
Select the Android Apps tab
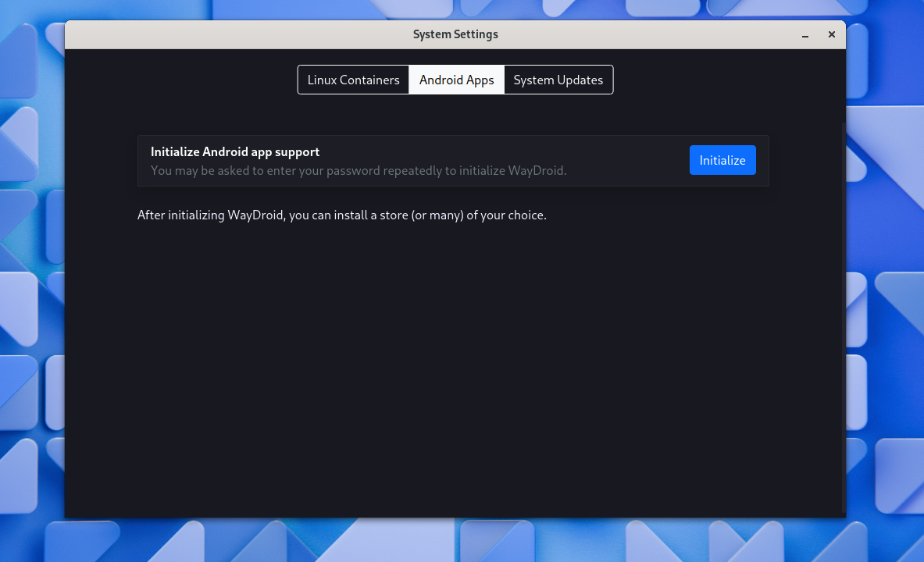pyautogui.click(x=457, y=80)
